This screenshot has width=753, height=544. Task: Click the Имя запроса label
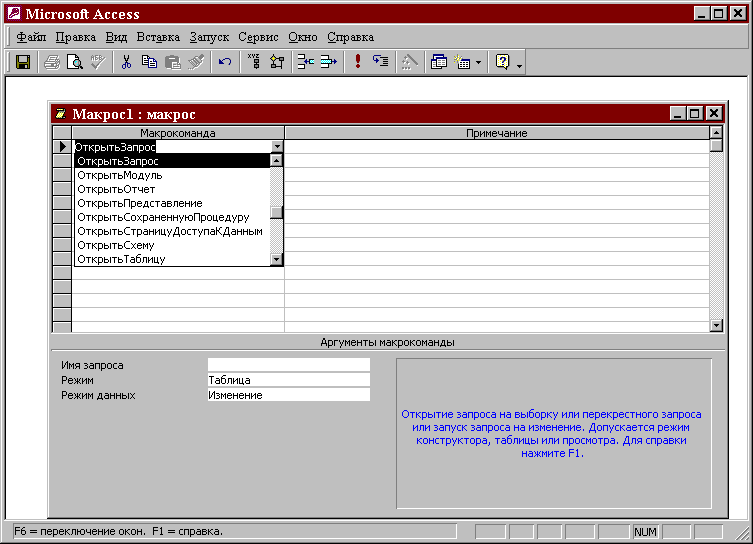[x=92, y=365]
